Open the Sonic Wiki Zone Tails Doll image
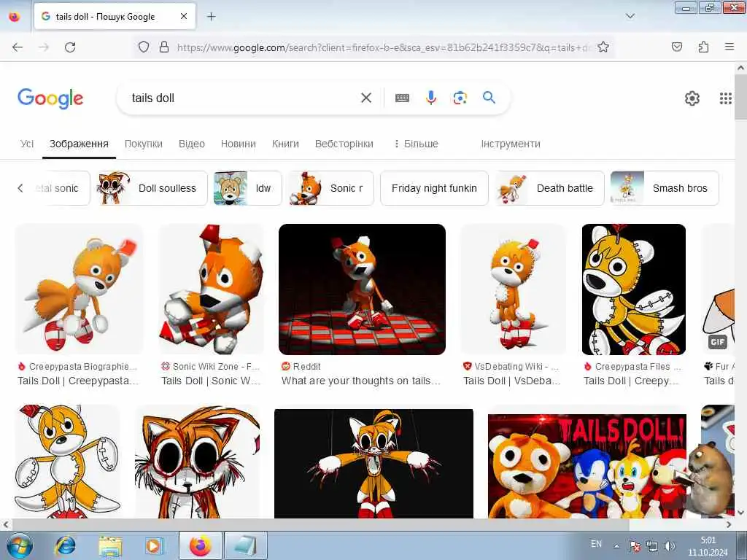747x560 pixels. click(x=212, y=289)
